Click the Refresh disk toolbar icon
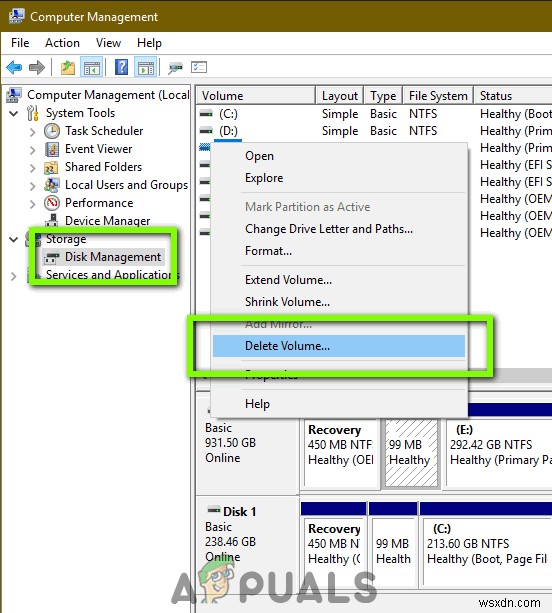The image size is (552, 613). point(175,68)
